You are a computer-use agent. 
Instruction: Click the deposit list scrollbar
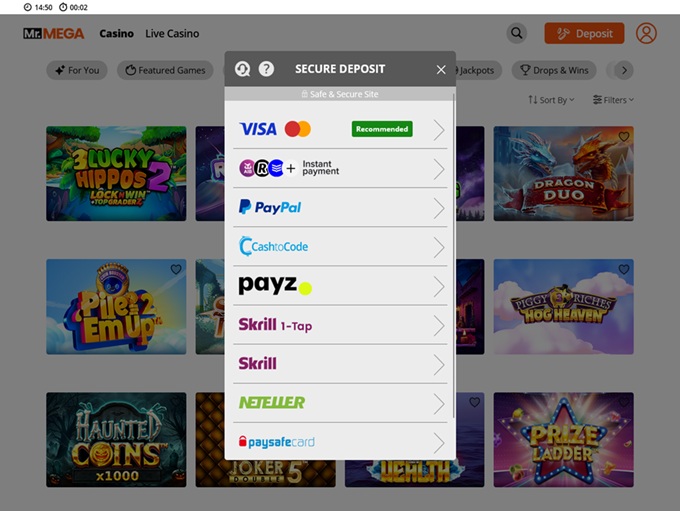click(x=454, y=256)
